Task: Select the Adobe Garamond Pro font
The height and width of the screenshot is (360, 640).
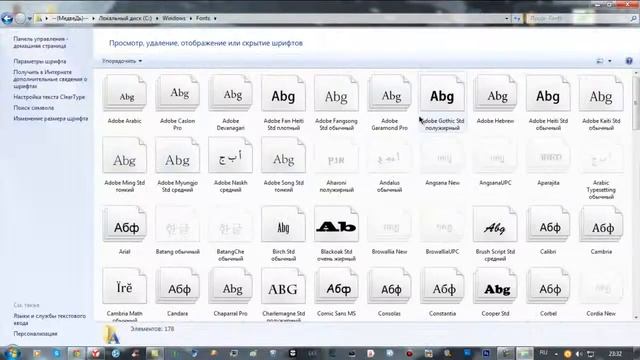Action: 389,93
